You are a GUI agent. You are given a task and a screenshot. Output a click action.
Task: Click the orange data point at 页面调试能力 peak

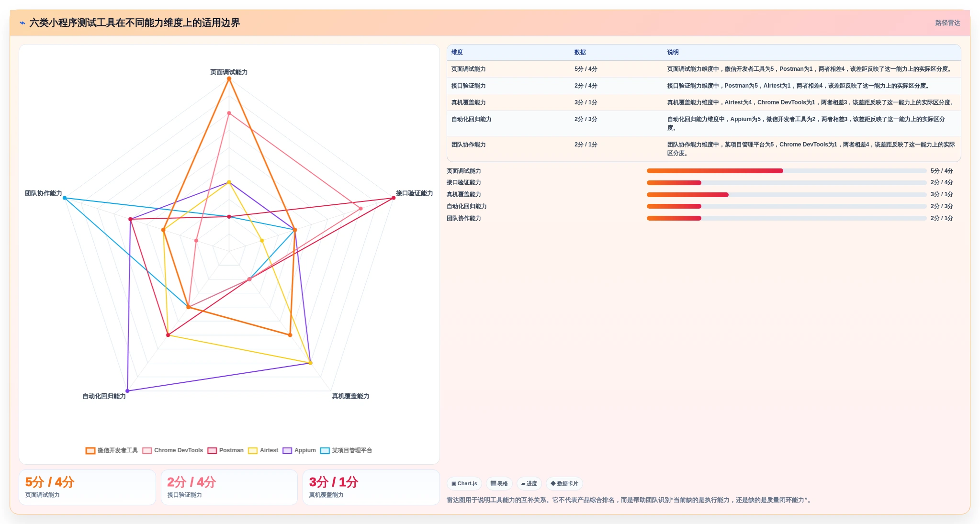pyautogui.click(x=229, y=79)
